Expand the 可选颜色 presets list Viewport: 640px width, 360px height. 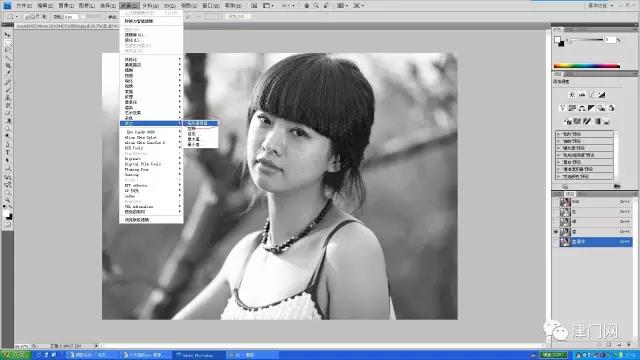[558, 176]
